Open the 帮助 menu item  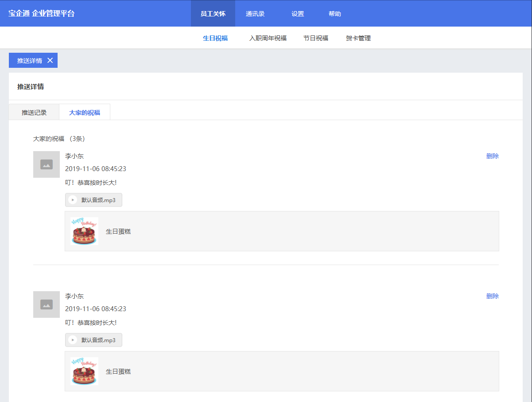[x=335, y=14]
